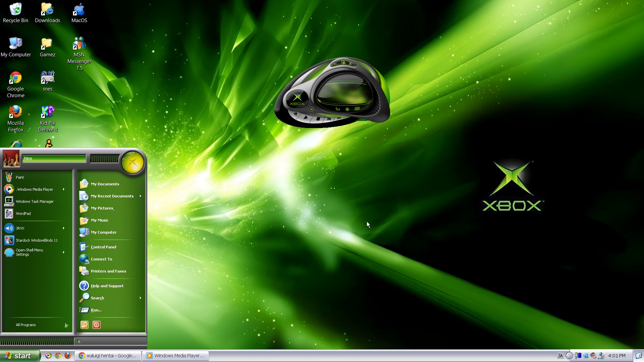
Task: Open Control Panel from Start menu
Action: point(103,247)
